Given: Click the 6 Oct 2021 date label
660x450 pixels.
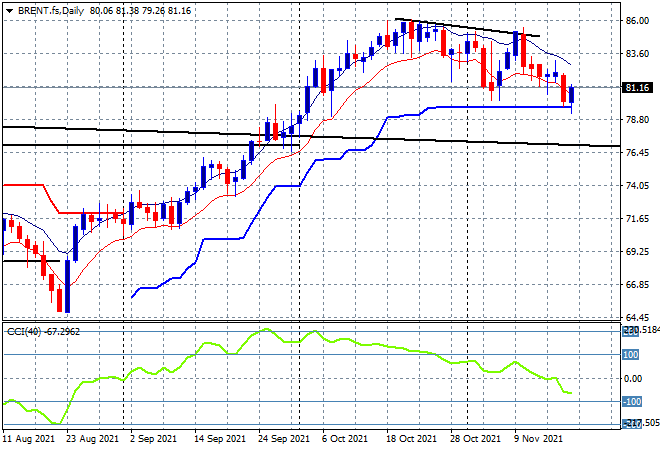Looking at the screenshot, I should [x=345, y=439].
